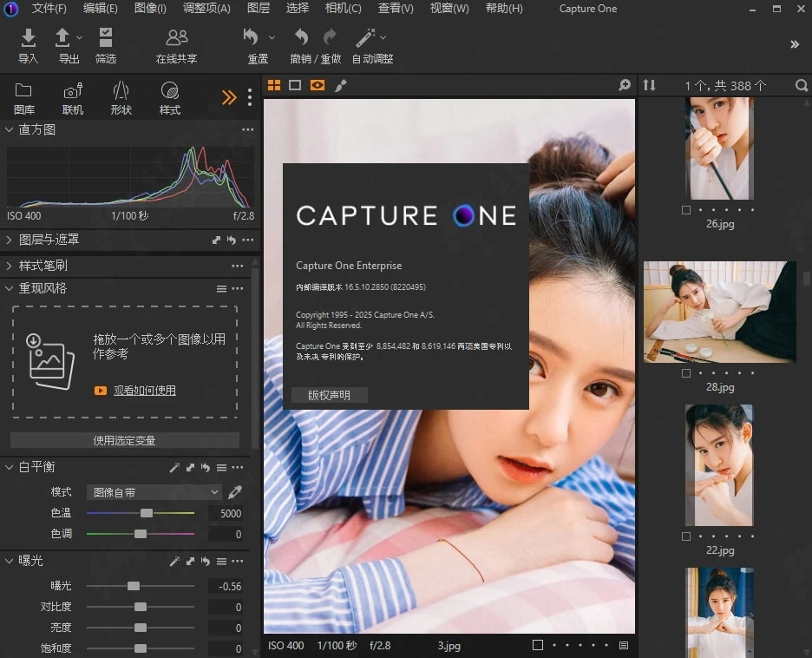This screenshot has width=812, height=658.
Task: Click the Watch How to Use (观看如何使用) link
Action: pos(144,391)
